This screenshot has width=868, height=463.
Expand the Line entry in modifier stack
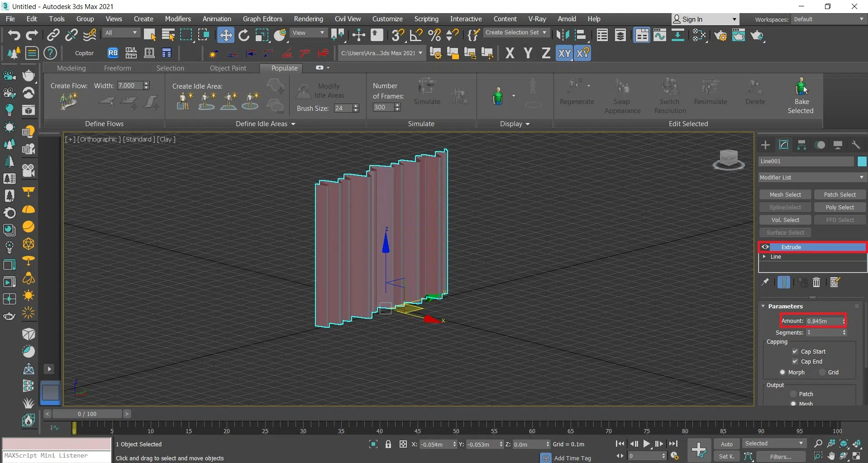click(764, 256)
